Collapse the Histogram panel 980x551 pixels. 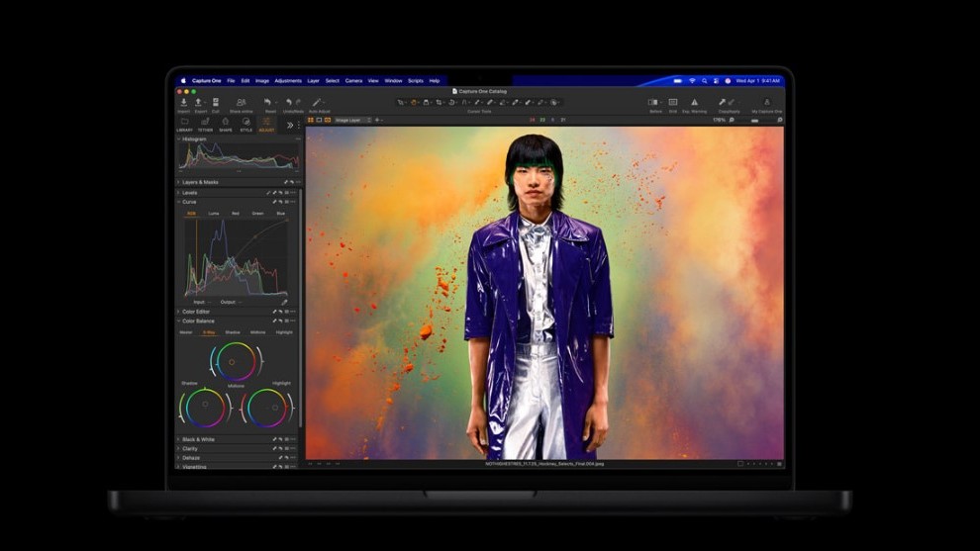click(x=179, y=139)
